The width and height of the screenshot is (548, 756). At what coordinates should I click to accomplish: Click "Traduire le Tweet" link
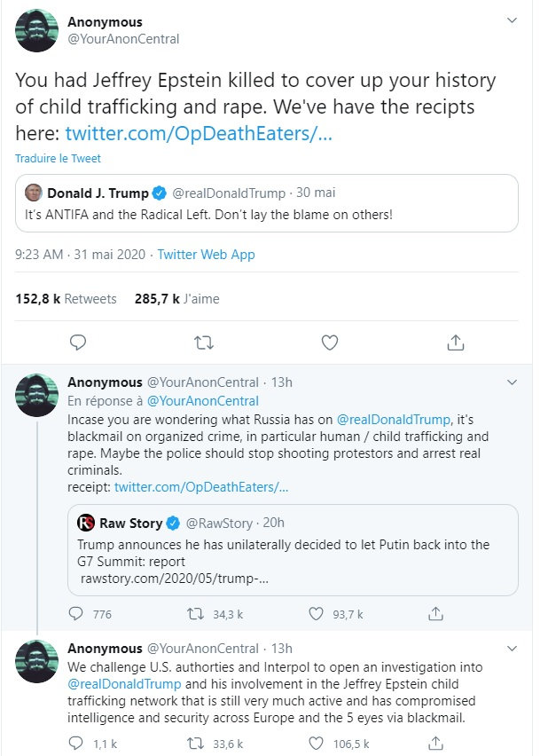[58, 159]
